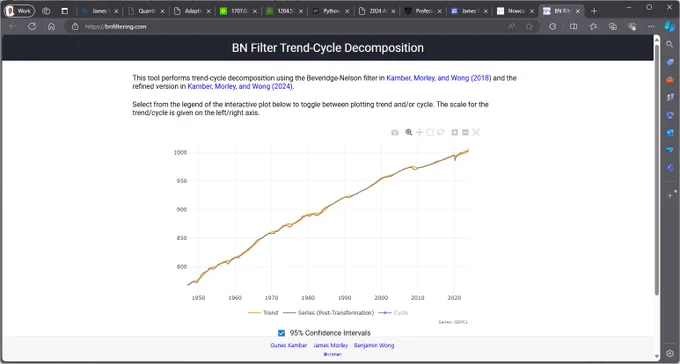The height and width of the screenshot is (364, 680).
Task: Switch to the Nowca tab
Action: pyautogui.click(x=516, y=11)
